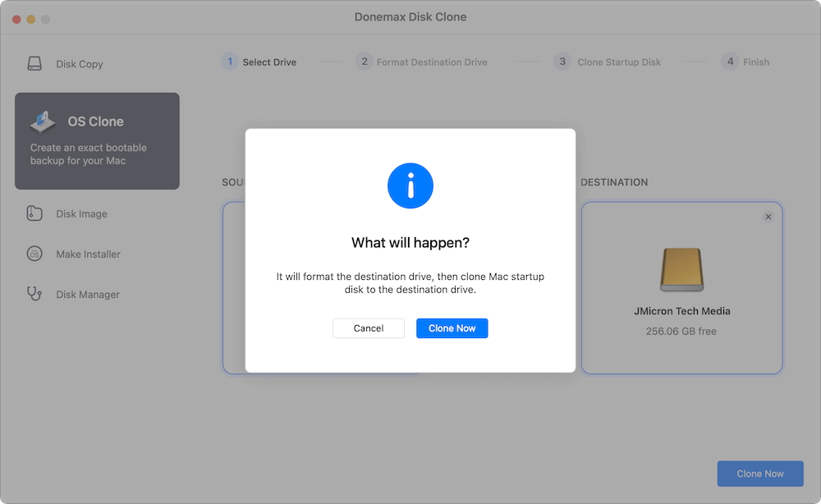Click the What will happen? heading

(410, 242)
